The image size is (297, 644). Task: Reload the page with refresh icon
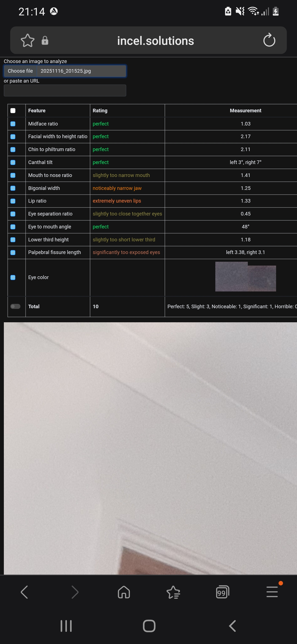click(x=269, y=40)
